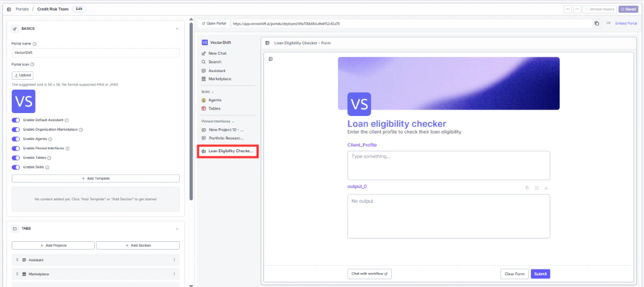The width and height of the screenshot is (644, 287).
Task: Click the scroll down arrow of the settings panel
Action: 191,285
